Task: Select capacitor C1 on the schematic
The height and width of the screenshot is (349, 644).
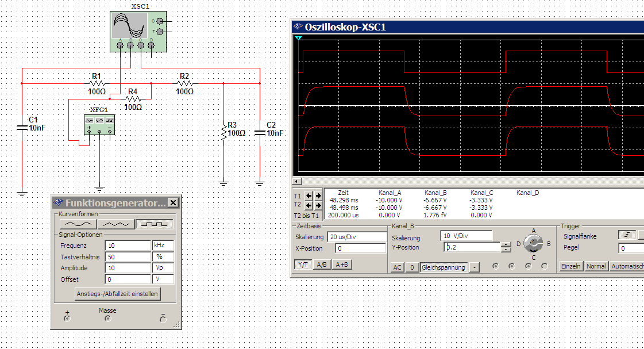Action: (x=22, y=128)
